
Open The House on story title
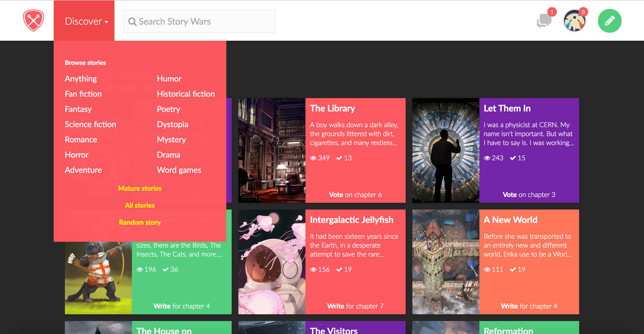tap(164, 330)
